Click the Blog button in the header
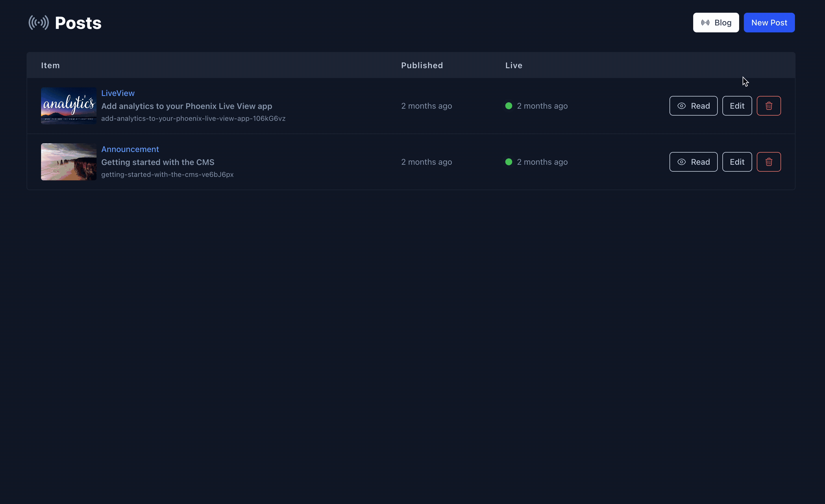This screenshot has width=825, height=504. point(715,23)
